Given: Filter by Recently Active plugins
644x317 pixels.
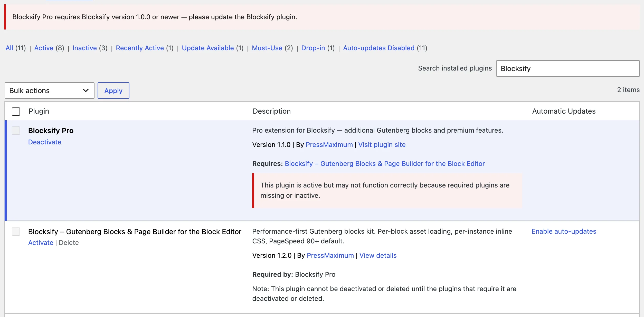Looking at the screenshot, I should (140, 48).
